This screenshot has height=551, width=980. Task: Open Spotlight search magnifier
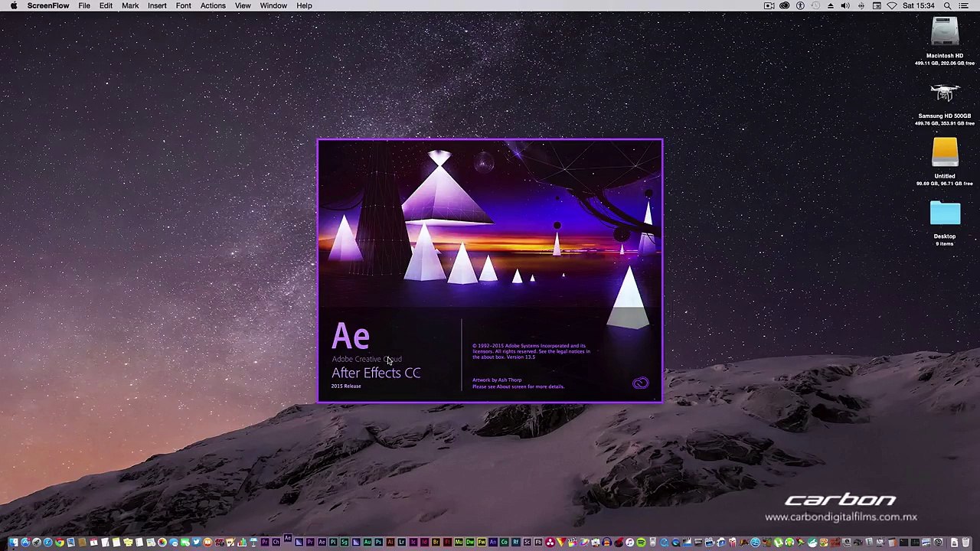click(948, 5)
